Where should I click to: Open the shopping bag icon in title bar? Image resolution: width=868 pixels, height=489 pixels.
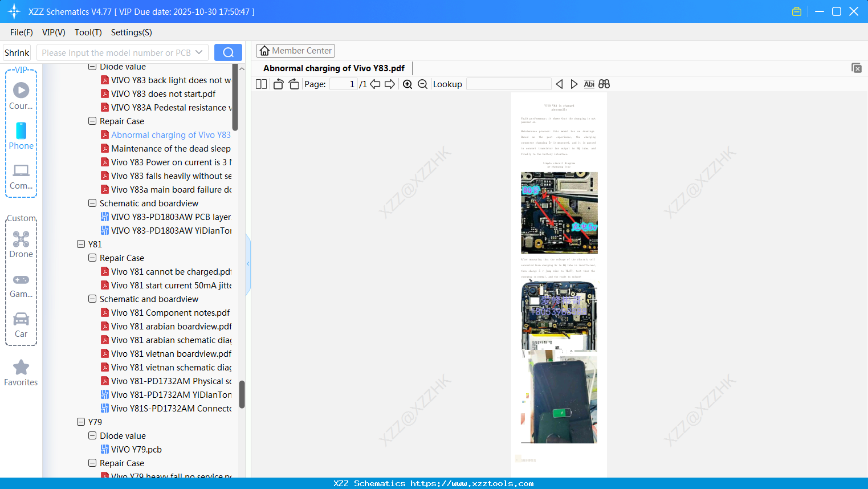click(x=797, y=11)
